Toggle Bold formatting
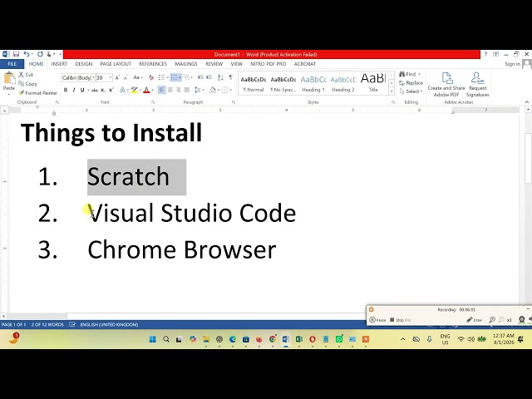 click(66, 91)
